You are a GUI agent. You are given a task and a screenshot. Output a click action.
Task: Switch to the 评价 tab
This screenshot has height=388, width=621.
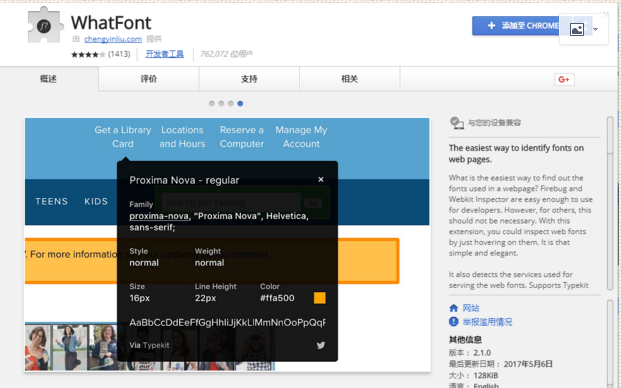coord(149,79)
